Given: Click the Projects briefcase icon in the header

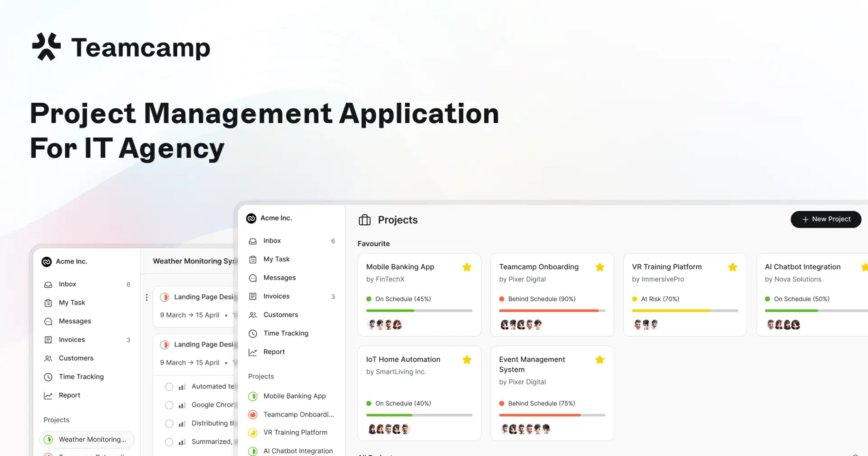Looking at the screenshot, I should click(x=365, y=220).
